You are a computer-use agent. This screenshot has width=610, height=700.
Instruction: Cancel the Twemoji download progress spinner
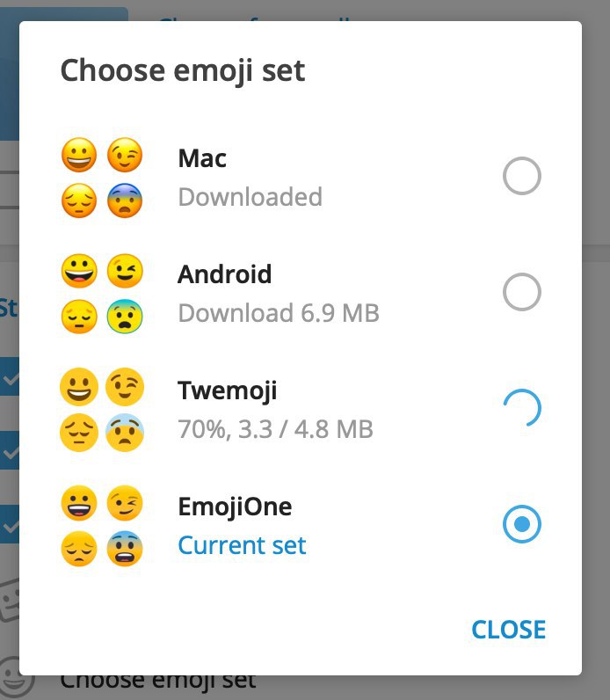pyautogui.click(x=521, y=408)
